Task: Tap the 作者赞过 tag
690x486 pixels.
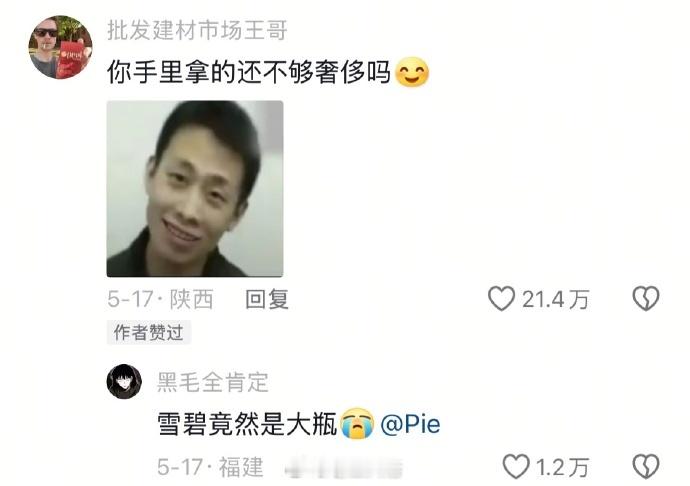Action: (x=148, y=332)
